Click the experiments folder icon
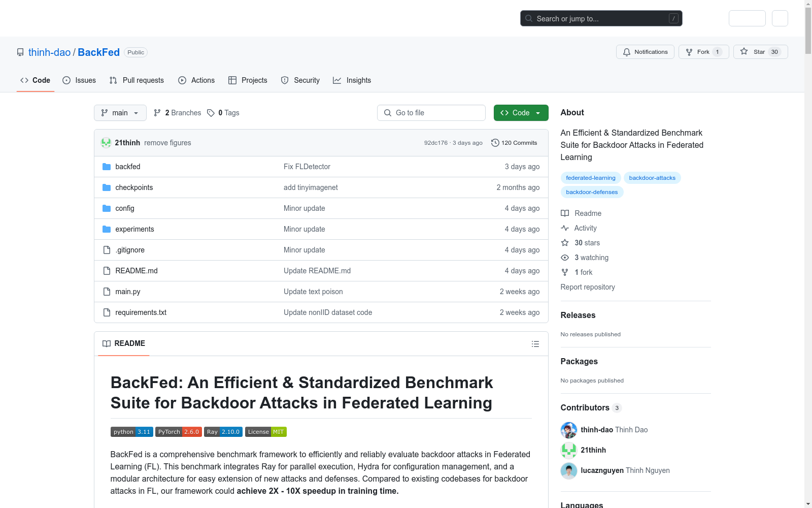 click(x=107, y=229)
